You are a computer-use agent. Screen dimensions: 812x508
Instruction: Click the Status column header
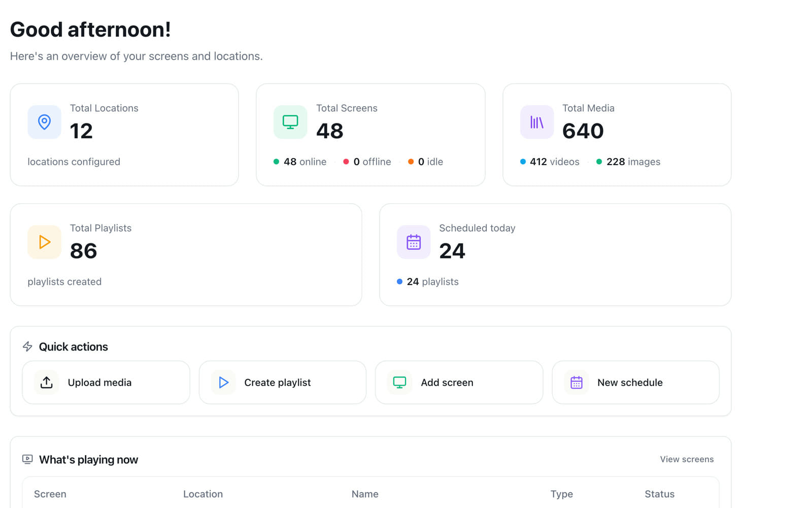pos(660,494)
